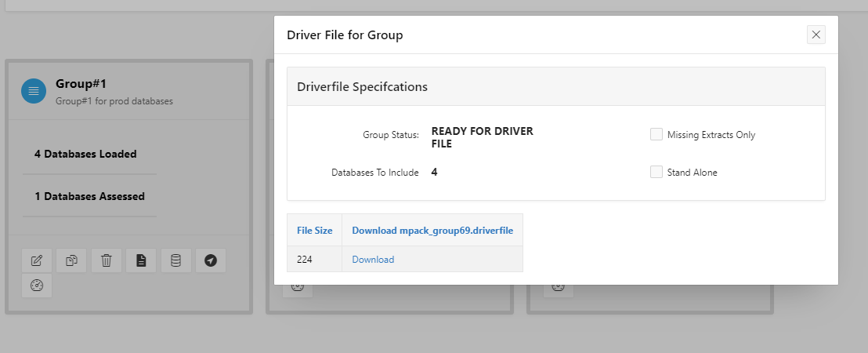Click the Missing Extracts Only label text

tap(711, 135)
